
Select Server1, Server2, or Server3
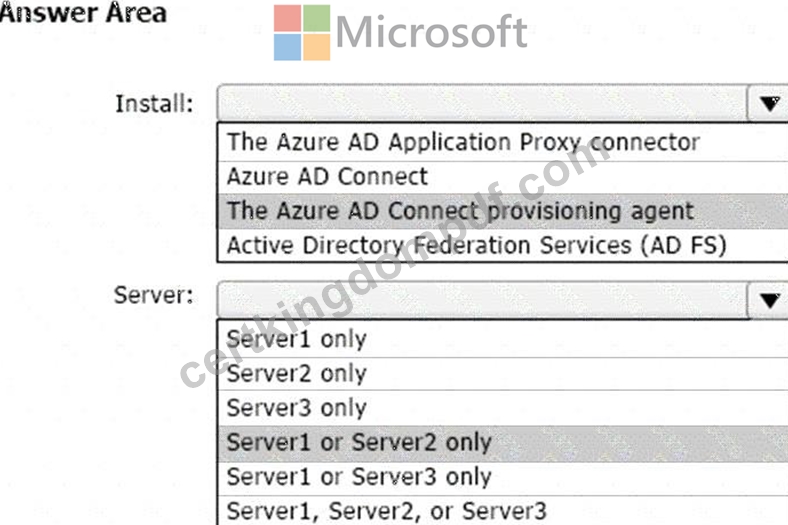point(503,511)
